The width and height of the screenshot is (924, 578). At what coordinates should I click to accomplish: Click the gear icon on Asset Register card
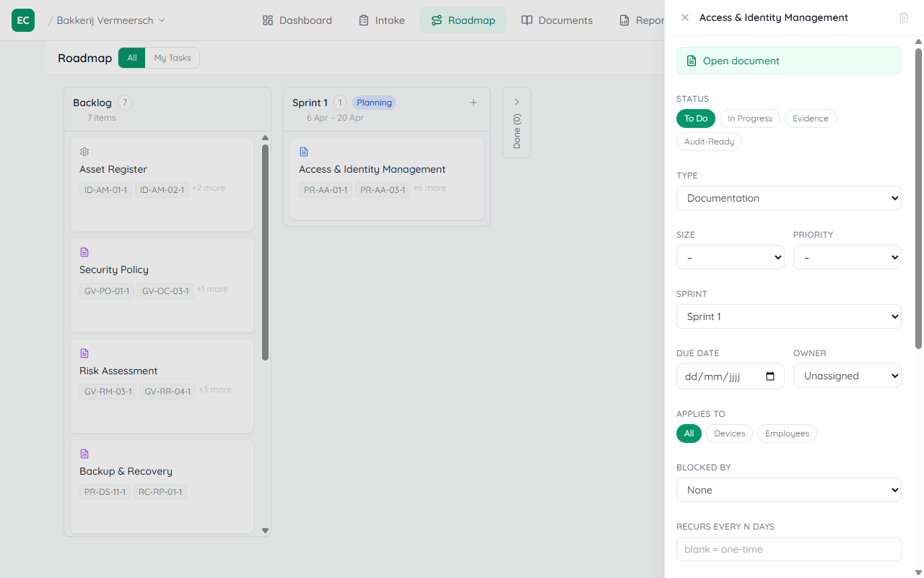click(x=84, y=152)
